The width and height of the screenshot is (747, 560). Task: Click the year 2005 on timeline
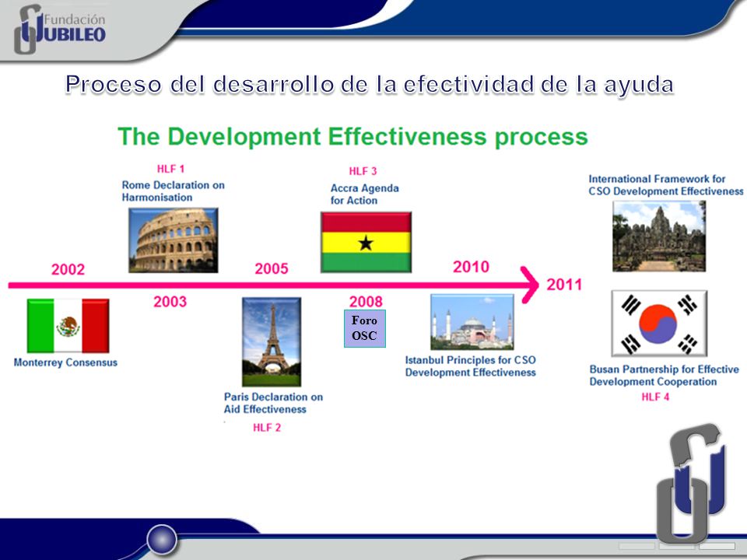coord(272,268)
